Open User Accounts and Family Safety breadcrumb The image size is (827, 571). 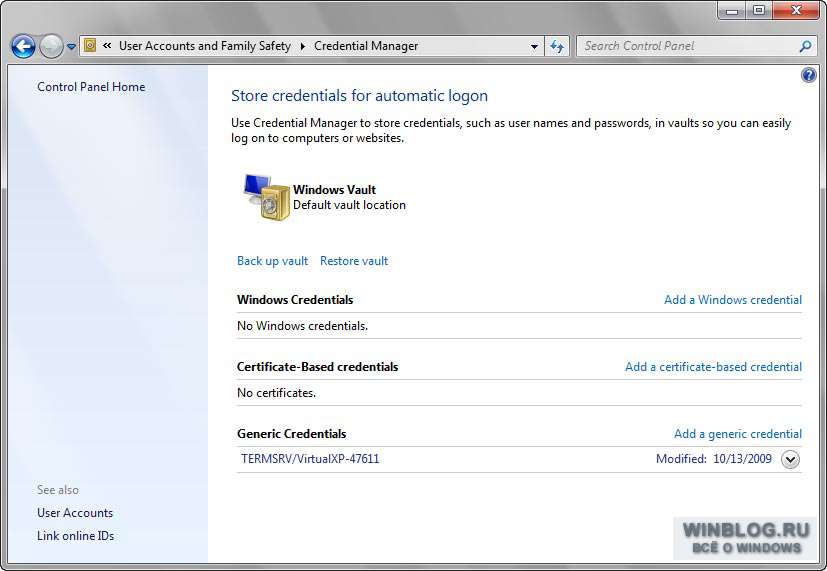205,46
